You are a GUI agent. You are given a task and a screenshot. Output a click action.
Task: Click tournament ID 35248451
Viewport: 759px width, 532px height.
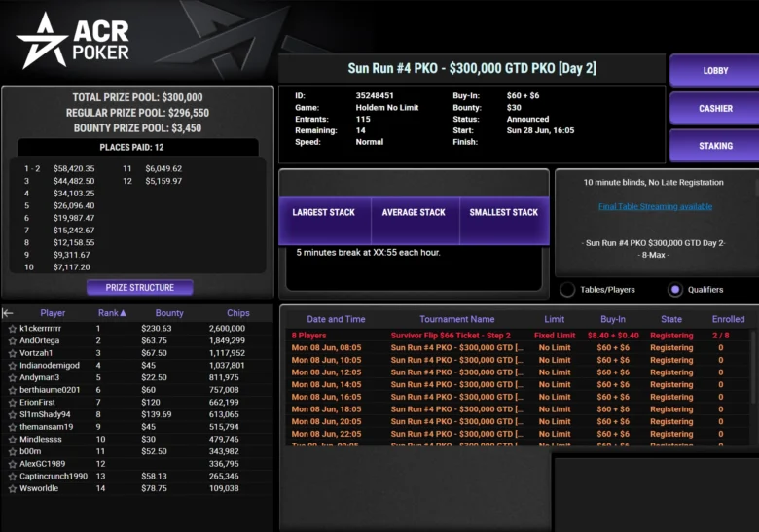click(375, 95)
